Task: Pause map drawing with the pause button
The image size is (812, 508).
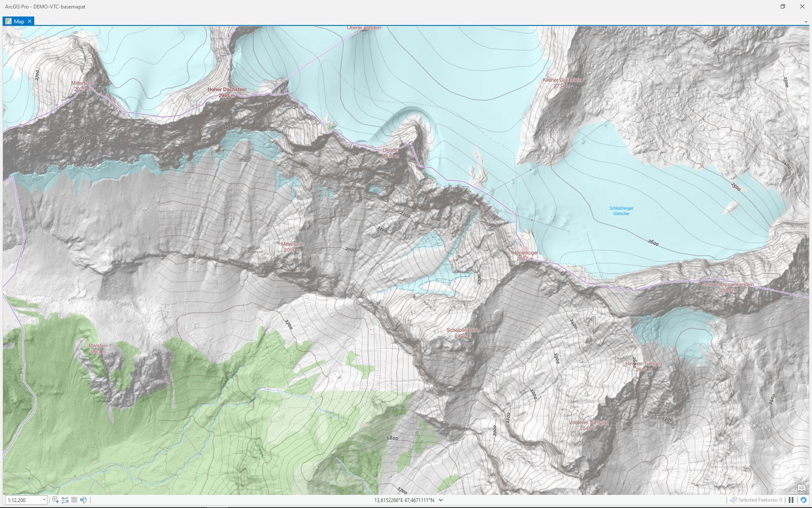Action: [791, 500]
